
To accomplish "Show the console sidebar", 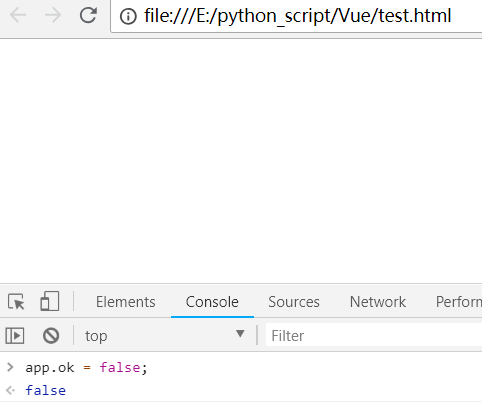I will tap(15, 336).
